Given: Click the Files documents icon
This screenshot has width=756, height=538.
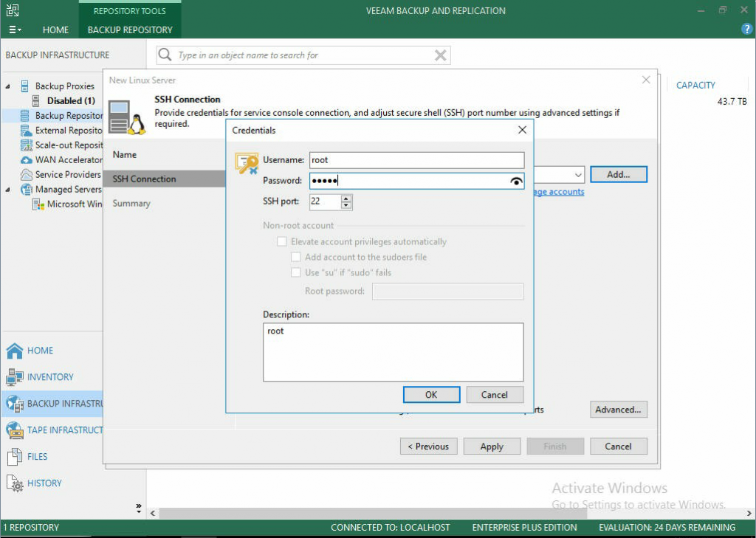Looking at the screenshot, I should point(15,457).
